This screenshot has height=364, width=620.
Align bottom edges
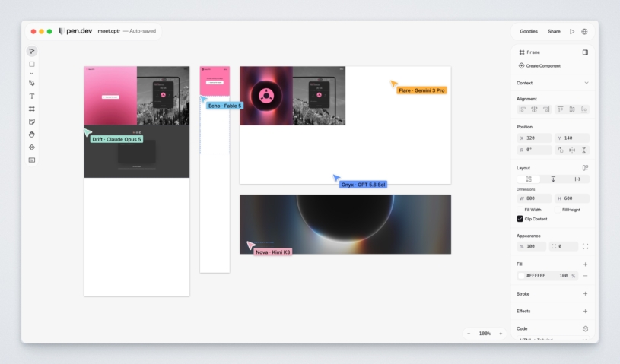point(584,109)
